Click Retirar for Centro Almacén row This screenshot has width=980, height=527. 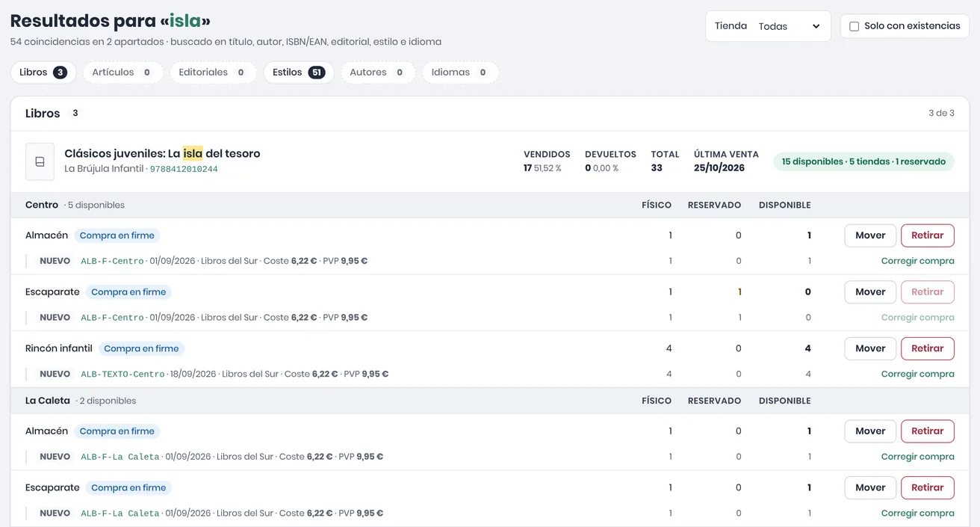point(927,235)
